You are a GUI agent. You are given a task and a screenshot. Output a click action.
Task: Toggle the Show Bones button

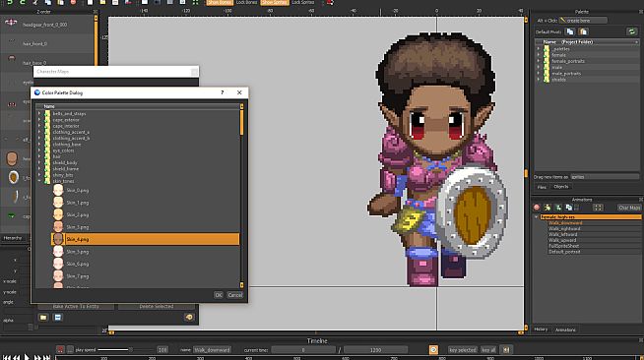220,2
